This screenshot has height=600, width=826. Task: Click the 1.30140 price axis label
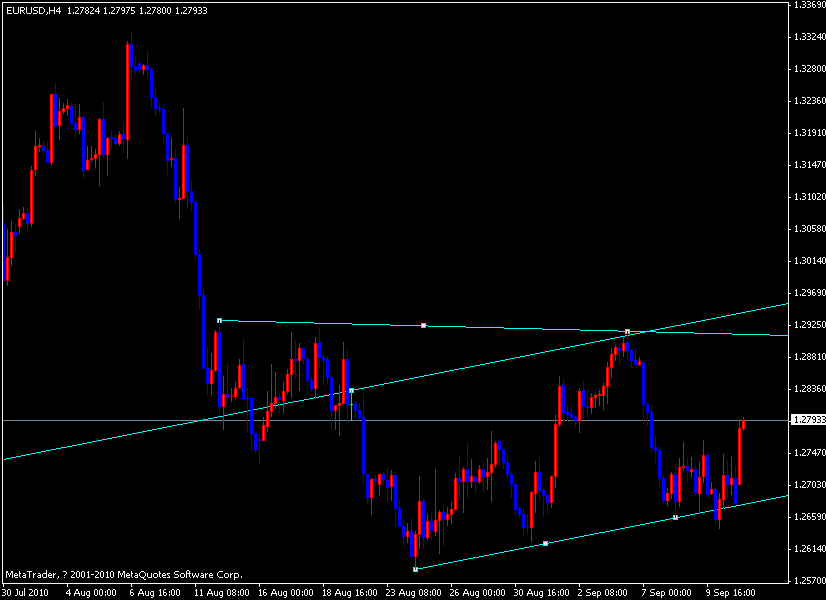click(x=809, y=261)
